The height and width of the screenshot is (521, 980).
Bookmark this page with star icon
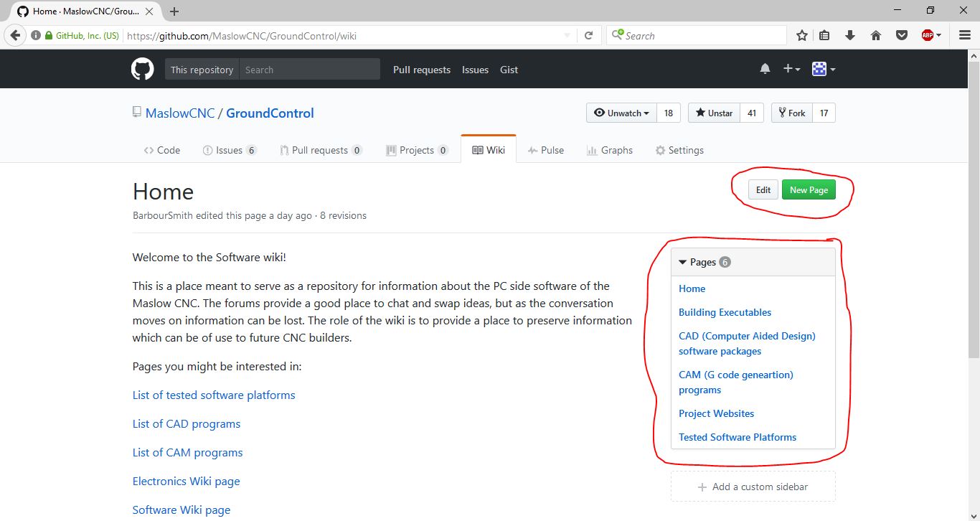coord(802,35)
